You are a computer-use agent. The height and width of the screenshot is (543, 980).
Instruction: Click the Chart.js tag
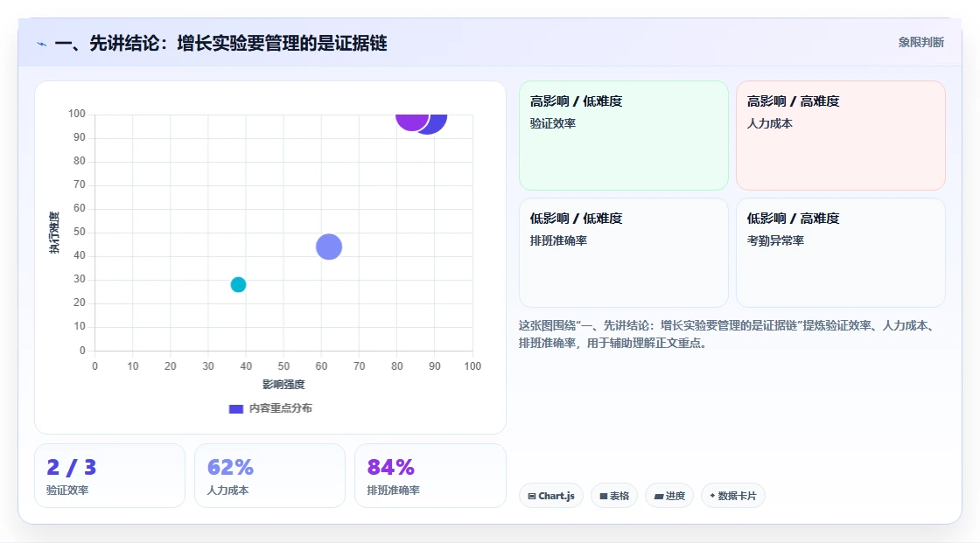click(x=551, y=496)
